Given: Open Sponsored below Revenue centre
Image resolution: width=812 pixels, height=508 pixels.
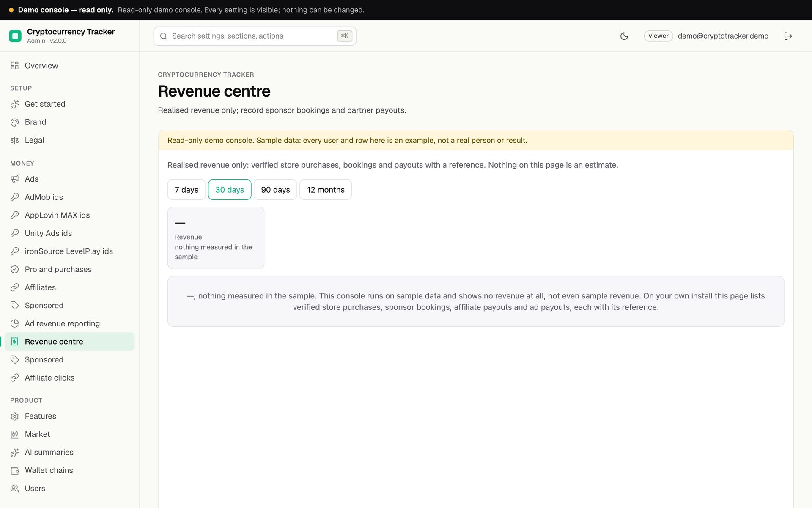Looking at the screenshot, I should [x=70, y=360].
